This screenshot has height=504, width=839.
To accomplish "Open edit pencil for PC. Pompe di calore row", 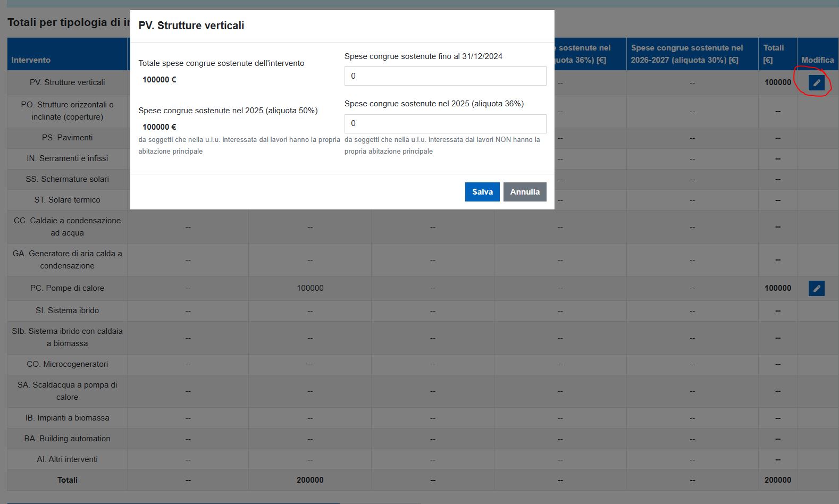I will (816, 288).
